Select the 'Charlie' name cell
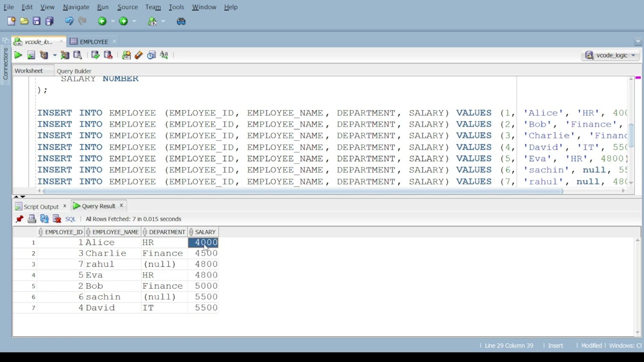The image size is (644, 362). pos(113,253)
